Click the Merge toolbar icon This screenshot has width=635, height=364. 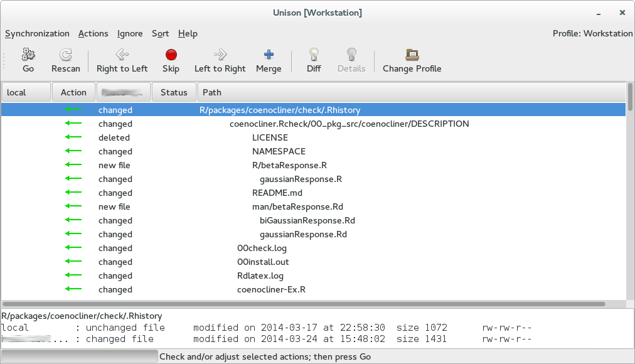(269, 60)
